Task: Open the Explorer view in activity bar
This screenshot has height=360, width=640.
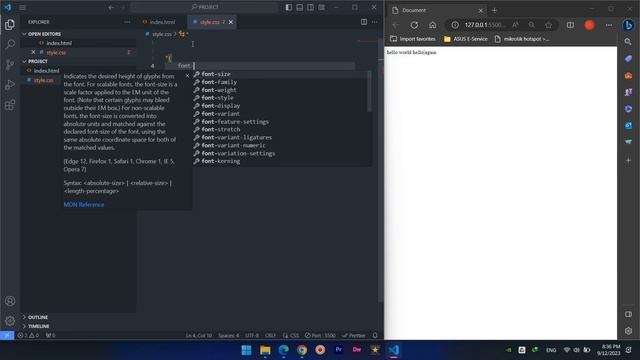Action: [x=10, y=24]
